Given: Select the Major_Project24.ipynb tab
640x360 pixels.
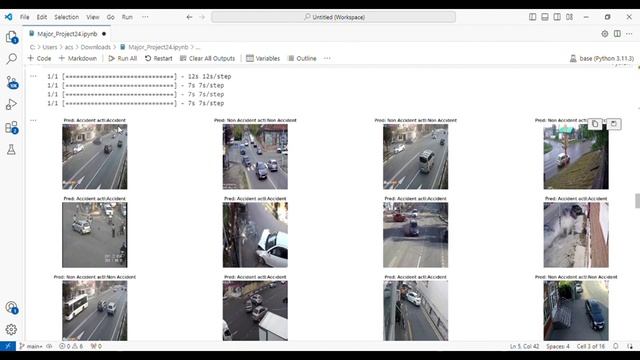Looking at the screenshot, I should pos(67,34).
